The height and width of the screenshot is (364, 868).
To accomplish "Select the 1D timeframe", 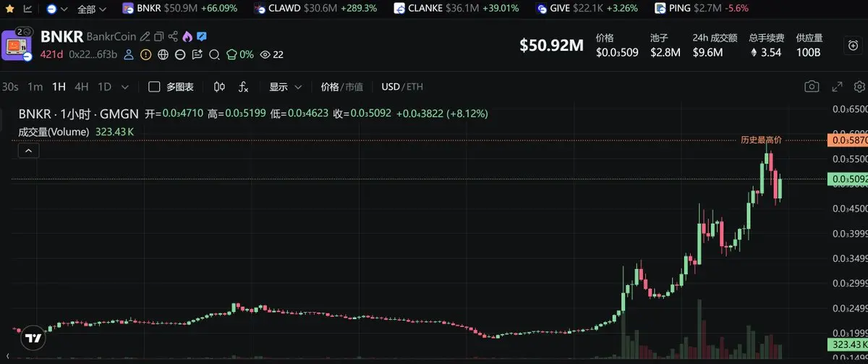I will (105, 87).
